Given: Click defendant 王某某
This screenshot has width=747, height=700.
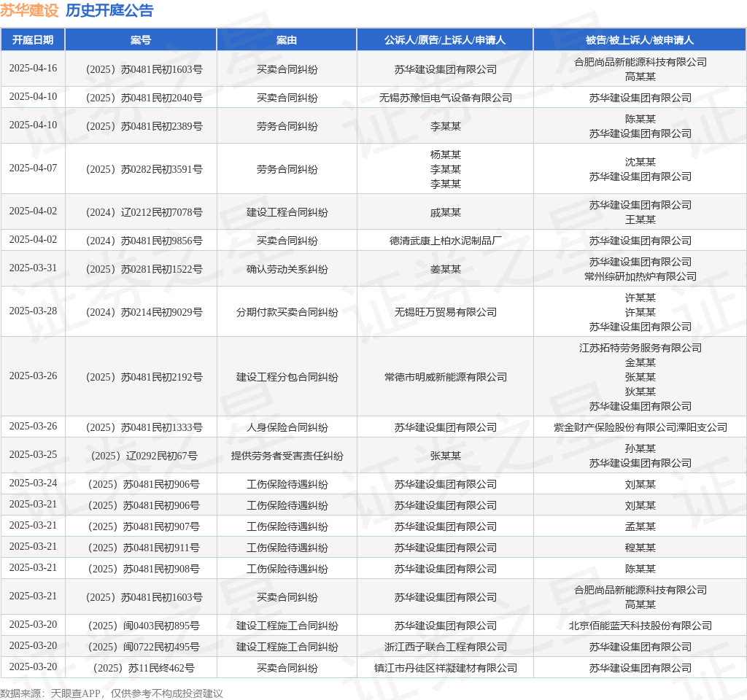Looking at the screenshot, I should [x=640, y=219].
